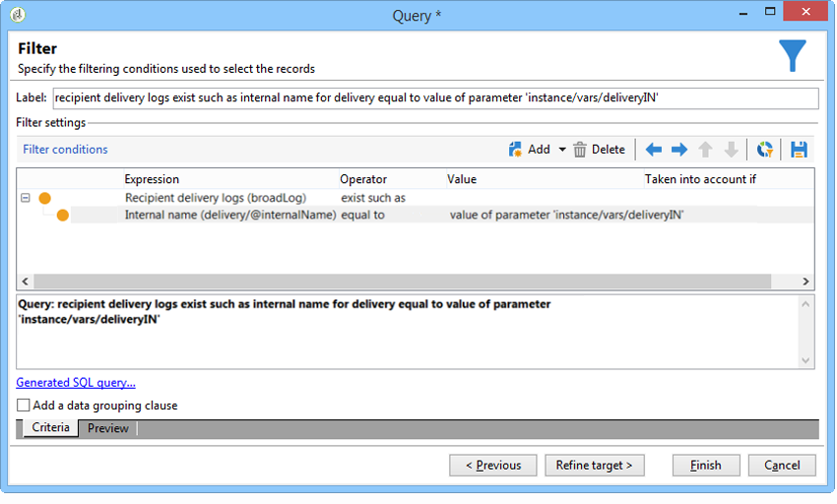The width and height of the screenshot is (837, 504).
Task: Open the Add dropdown arrow
Action: coord(562,150)
